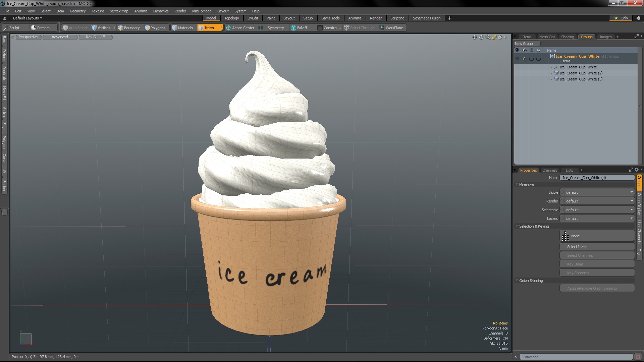Click the New Group button
This screenshot has width=644, height=362.
[527, 44]
